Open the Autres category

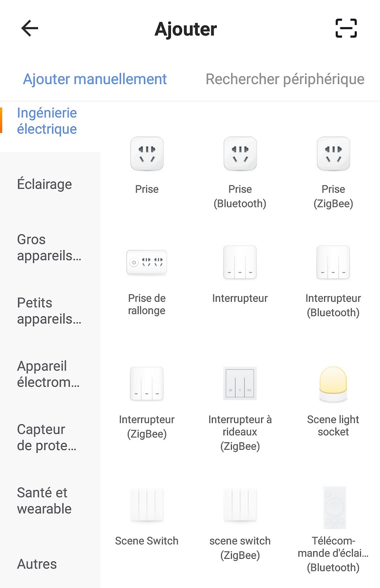[37, 564]
